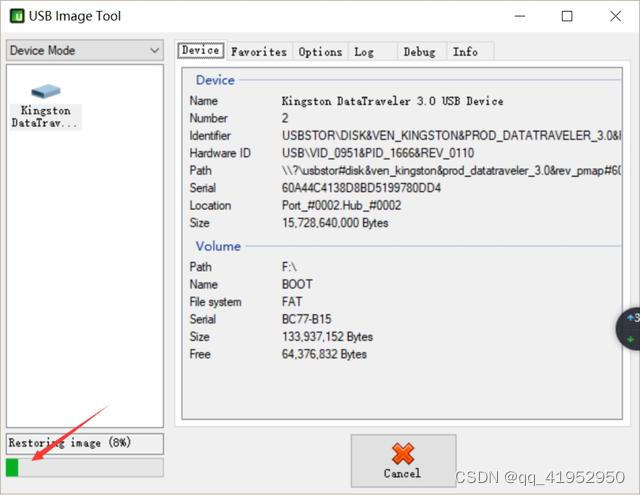Click the Restoring image (8%) status field
The image size is (640, 495).
pos(85,444)
